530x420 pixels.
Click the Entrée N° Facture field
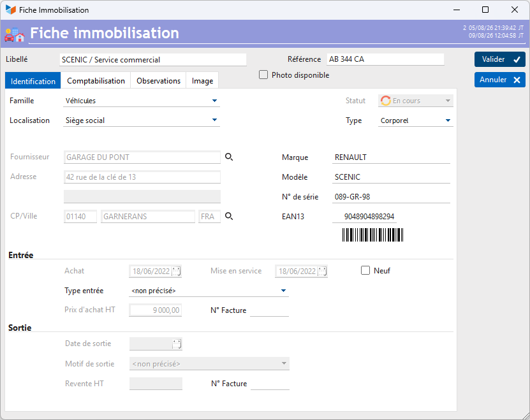click(269, 310)
